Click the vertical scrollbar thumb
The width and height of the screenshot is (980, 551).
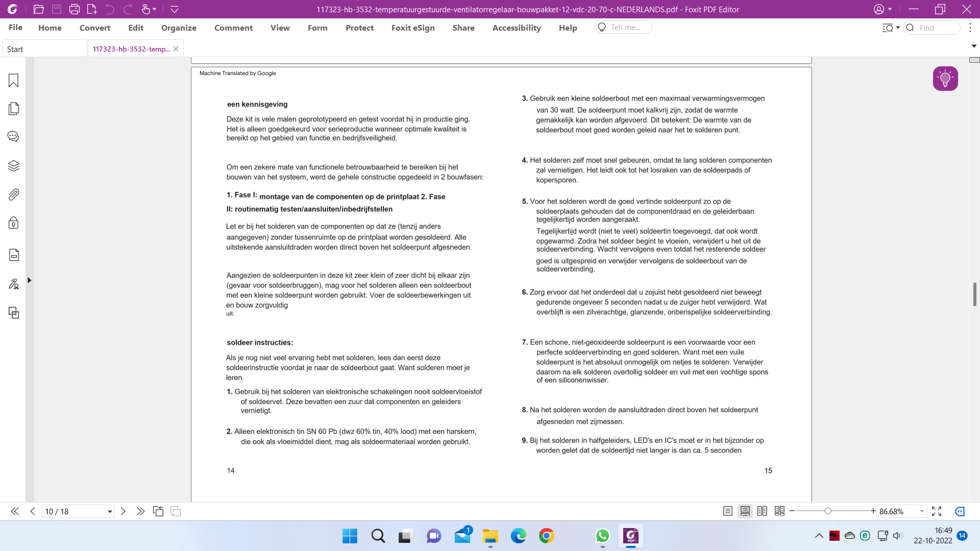tap(975, 294)
